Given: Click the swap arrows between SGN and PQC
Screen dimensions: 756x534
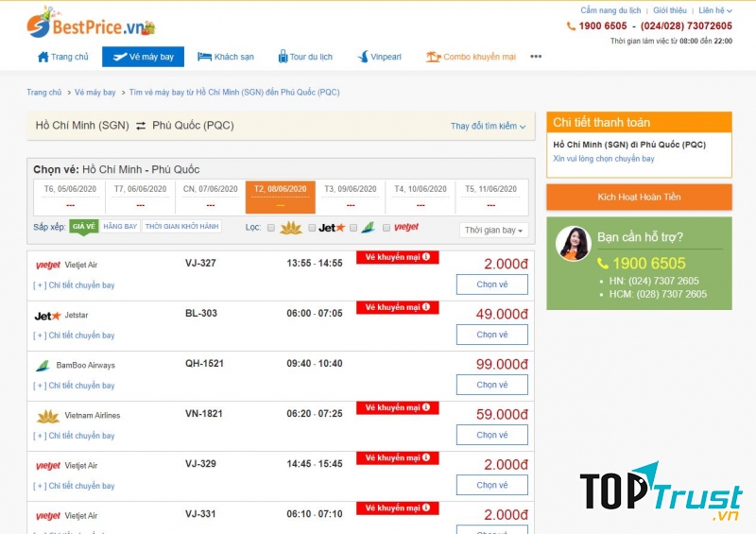Looking at the screenshot, I should [141, 126].
